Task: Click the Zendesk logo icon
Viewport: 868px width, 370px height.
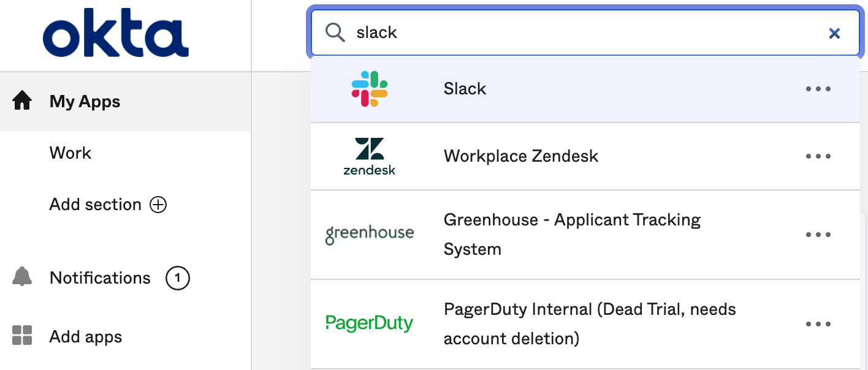Action: (x=370, y=156)
